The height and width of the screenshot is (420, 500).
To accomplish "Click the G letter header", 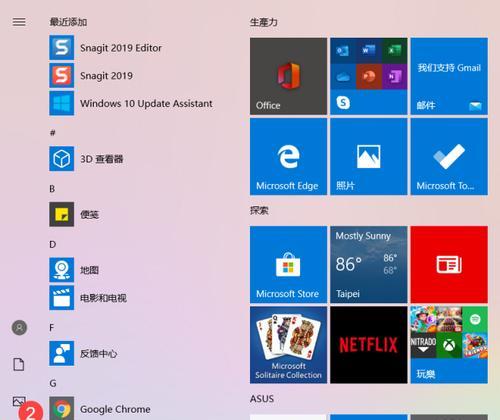I will click(53, 383).
